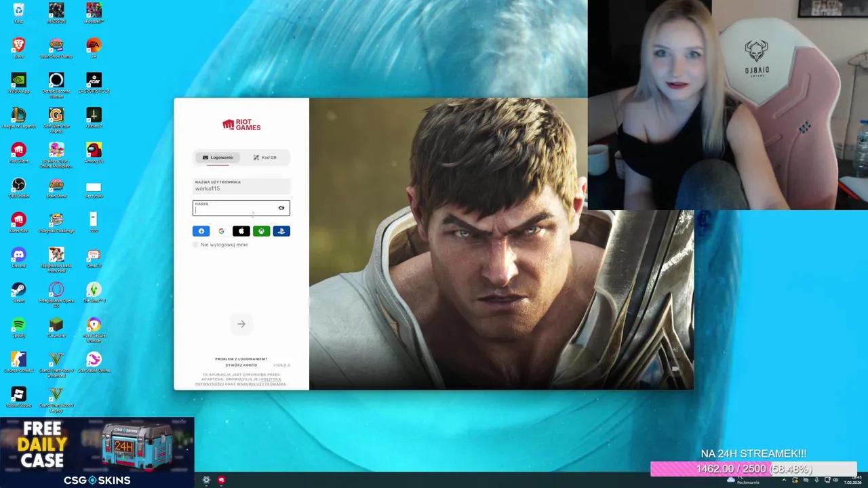Open the Brain Show Demo shortcut
868x488 pixels.
[56, 48]
